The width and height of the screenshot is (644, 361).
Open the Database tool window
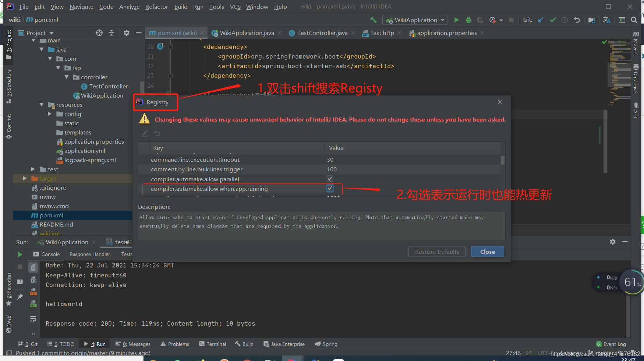pos(636,78)
